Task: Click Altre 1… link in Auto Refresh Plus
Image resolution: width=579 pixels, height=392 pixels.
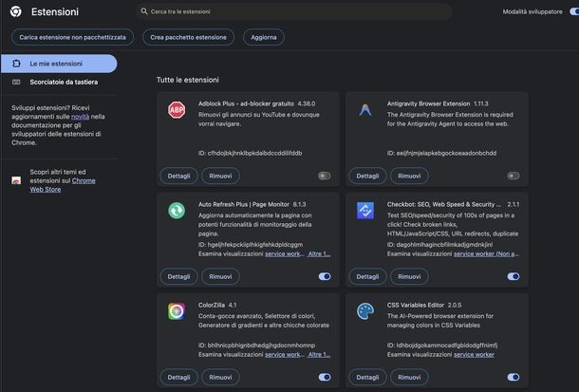Action: 319,254
